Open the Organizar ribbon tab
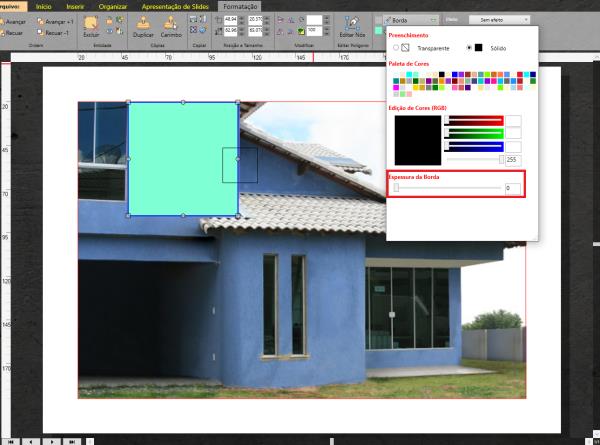Image resolution: width=600 pixels, height=445 pixels. (113, 6)
